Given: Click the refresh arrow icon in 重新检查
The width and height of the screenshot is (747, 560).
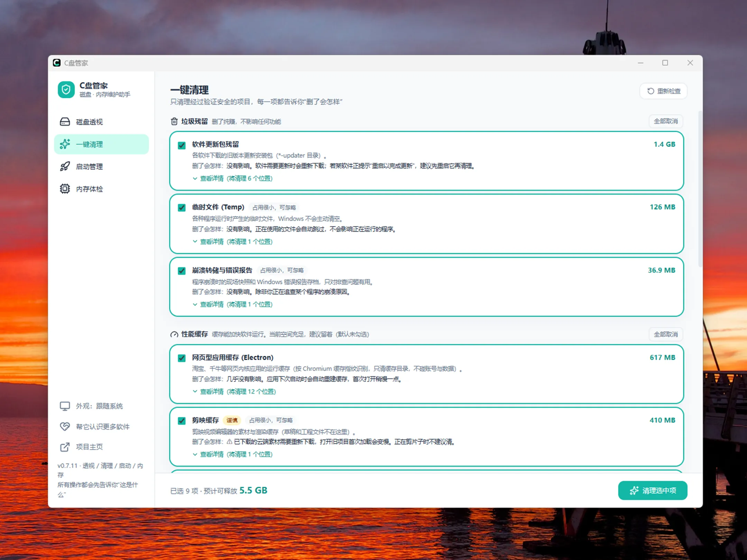Looking at the screenshot, I should (651, 91).
